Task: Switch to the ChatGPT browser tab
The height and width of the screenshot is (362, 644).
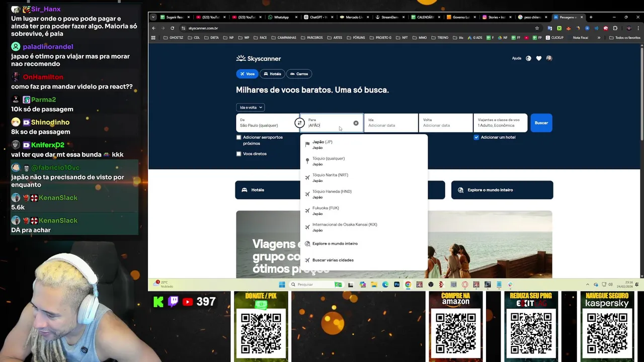Action: tap(318, 17)
